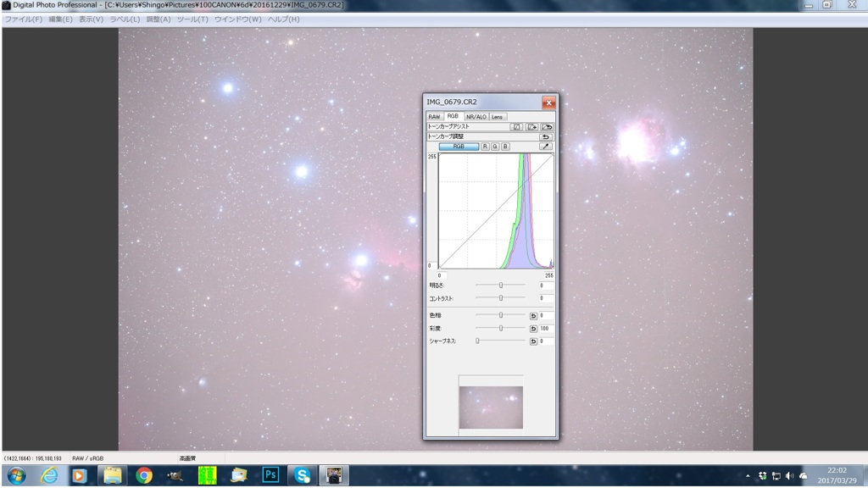Click the saturation (彩度) slider handle
868x488 pixels.
(x=501, y=329)
